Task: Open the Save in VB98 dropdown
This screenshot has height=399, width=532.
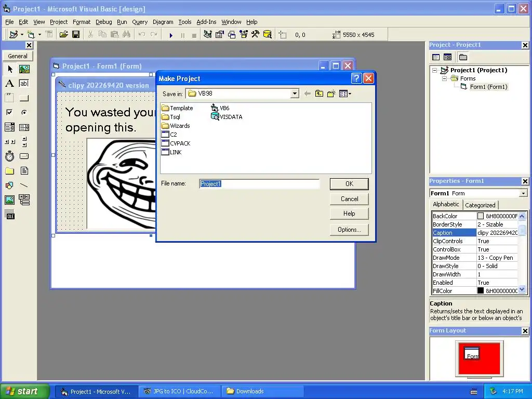Action: point(295,94)
